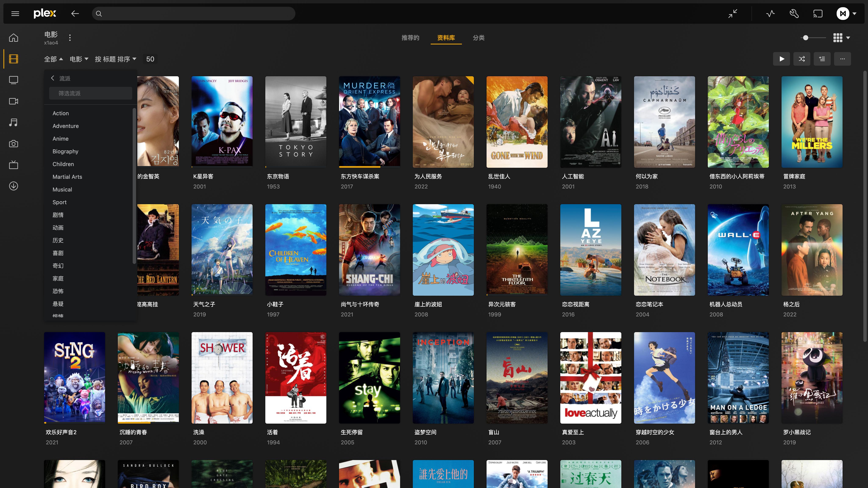Expand the 全部 filter dropdown
Viewport: 868px width, 488px height.
pyautogui.click(x=53, y=59)
